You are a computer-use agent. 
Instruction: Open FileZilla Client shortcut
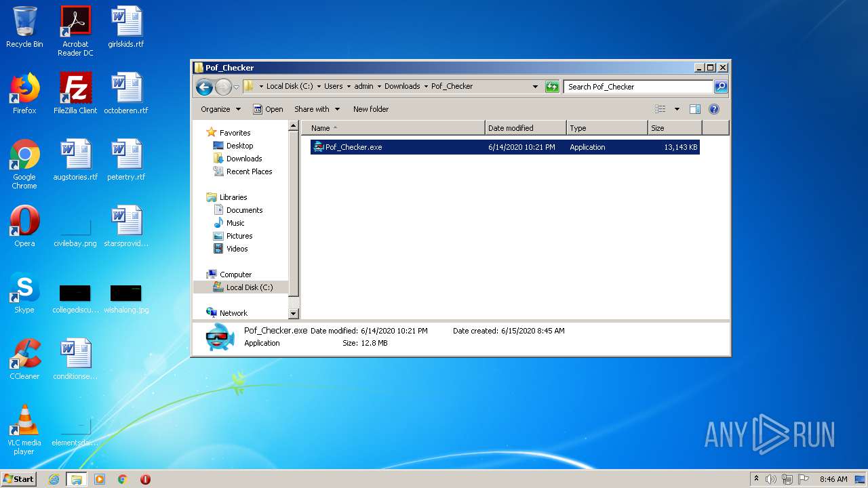coord(75,94)
